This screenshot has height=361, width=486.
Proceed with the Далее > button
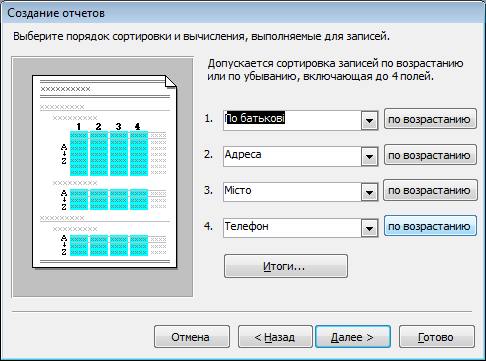click(x=353, y=337)
